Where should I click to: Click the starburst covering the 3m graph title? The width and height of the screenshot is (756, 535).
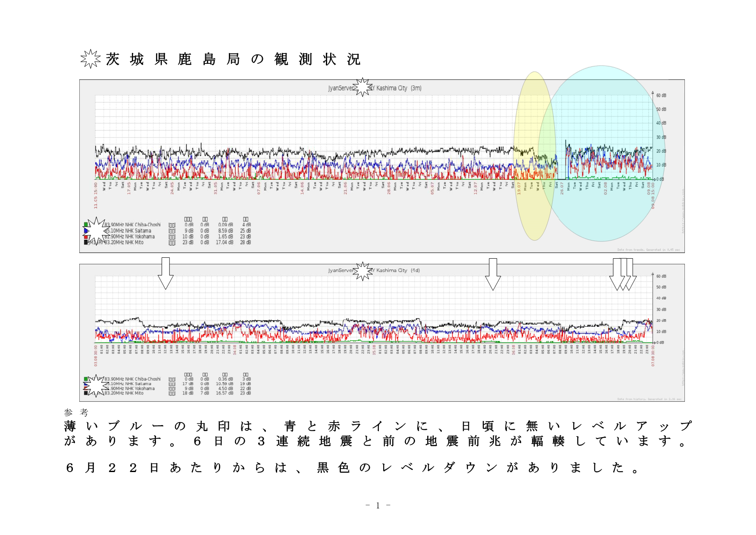(x=362, y=87)
